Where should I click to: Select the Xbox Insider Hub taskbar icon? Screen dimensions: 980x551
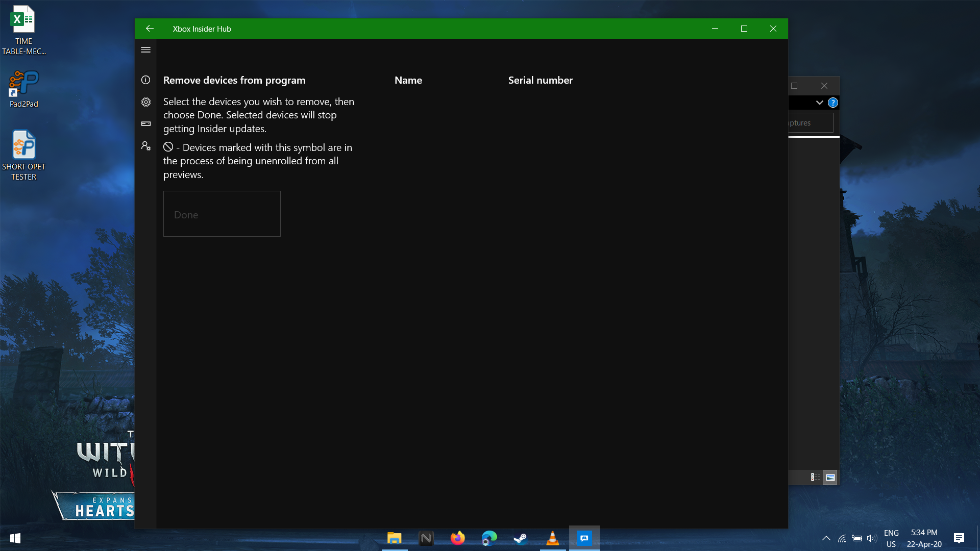pyautogui.click(x=584, y=538)
